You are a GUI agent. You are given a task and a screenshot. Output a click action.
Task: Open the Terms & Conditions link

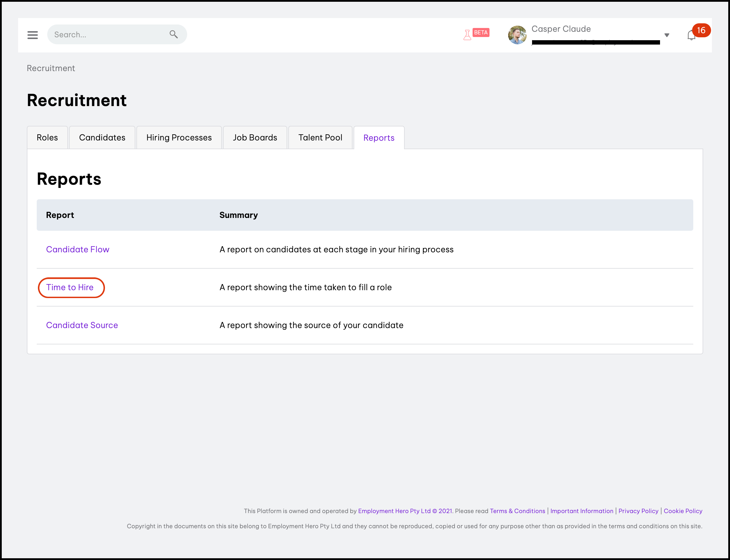pyautogui.click(x=517, y=511)
